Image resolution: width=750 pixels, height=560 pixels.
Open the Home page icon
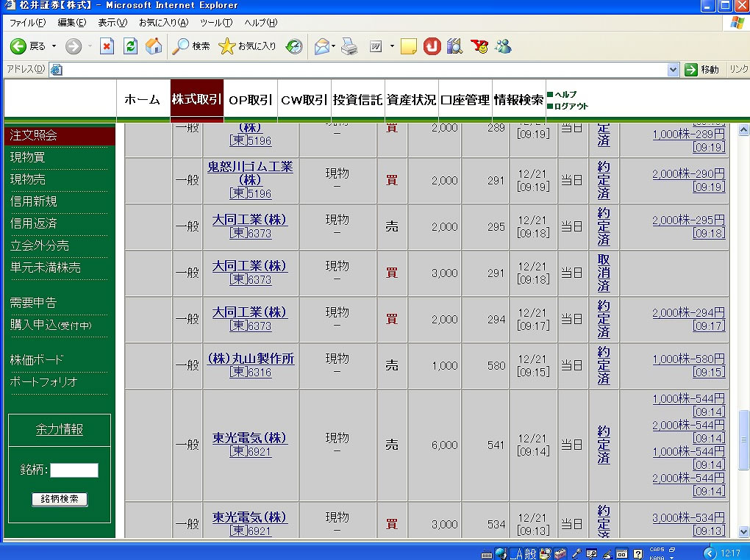[154, 46]
